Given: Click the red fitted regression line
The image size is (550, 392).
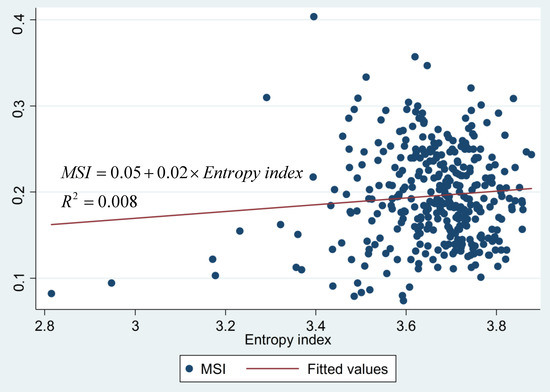Looking at the screenshot, I should (291, 206).
